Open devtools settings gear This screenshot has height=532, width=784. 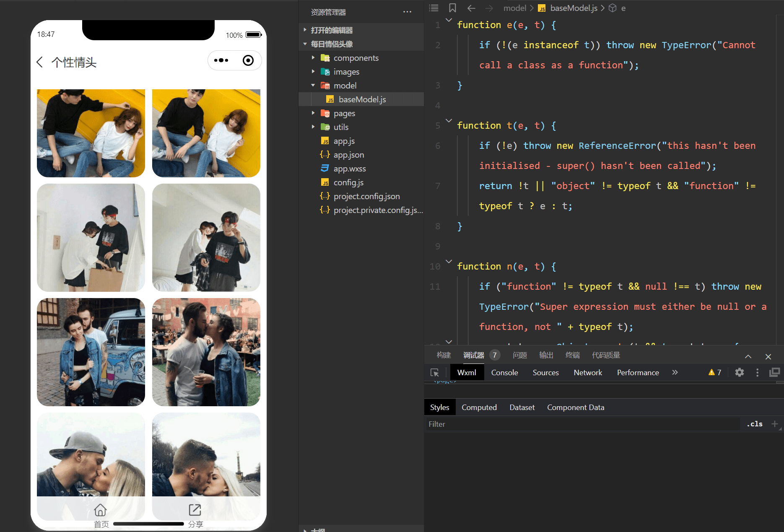pyautogui.click(x=740, y=372)
